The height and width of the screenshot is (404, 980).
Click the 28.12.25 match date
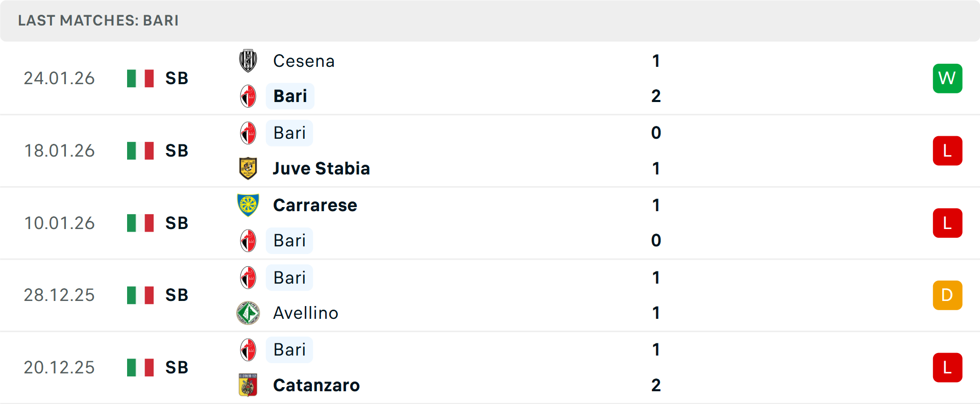[x=59, y=295]
